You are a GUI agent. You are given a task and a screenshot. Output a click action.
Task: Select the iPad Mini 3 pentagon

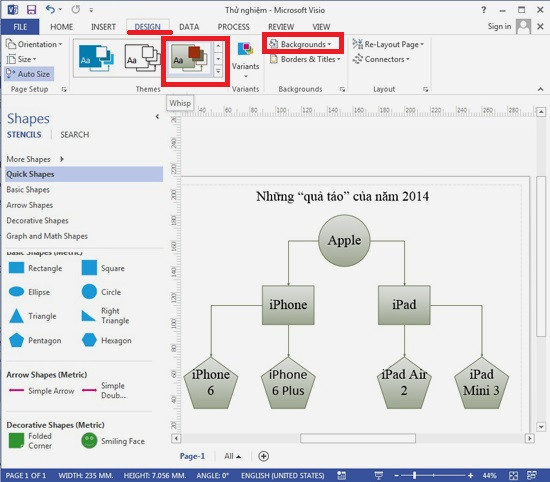point(481,383)
